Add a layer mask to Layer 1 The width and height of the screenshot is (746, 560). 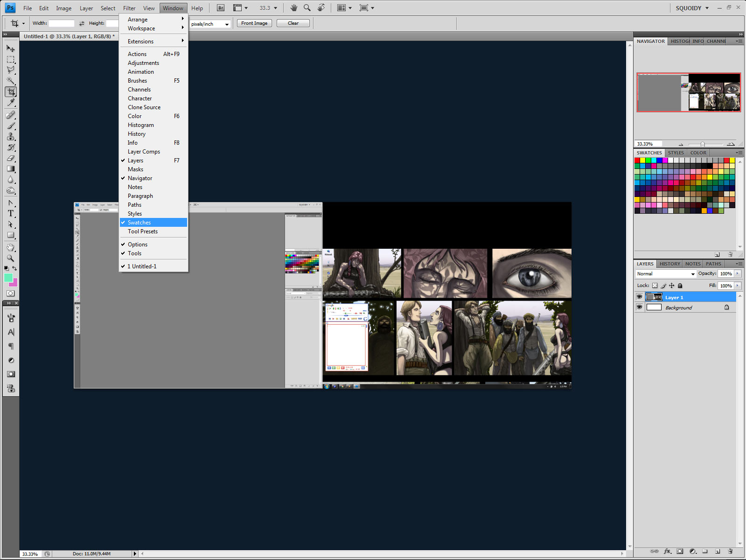click(x=680, y=551)
